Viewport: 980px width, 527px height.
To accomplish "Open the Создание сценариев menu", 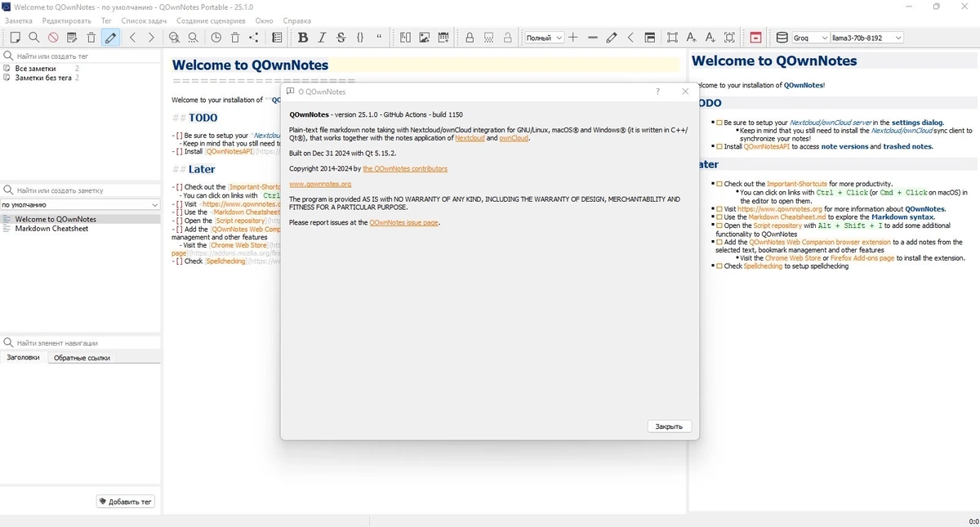I will [211, 20].
